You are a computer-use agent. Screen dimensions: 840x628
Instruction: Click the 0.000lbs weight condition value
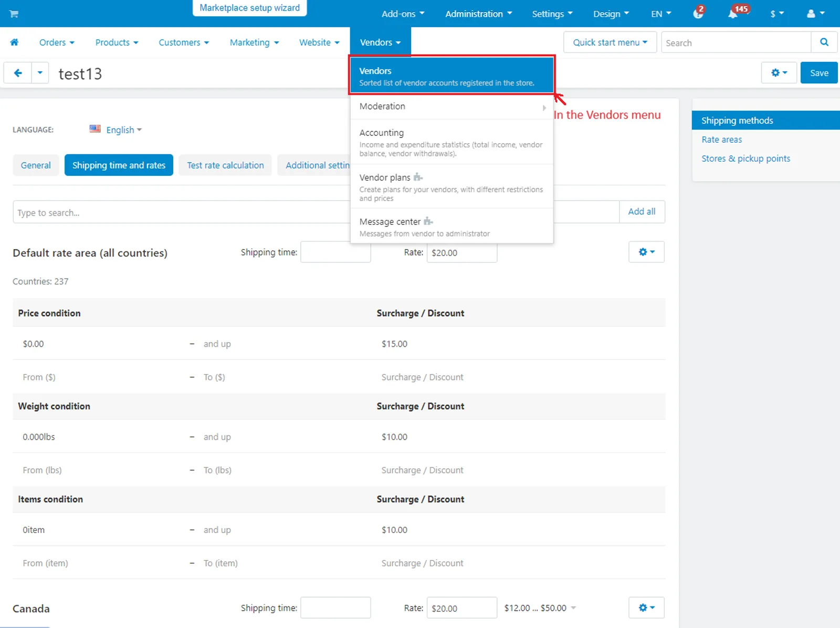39,437
